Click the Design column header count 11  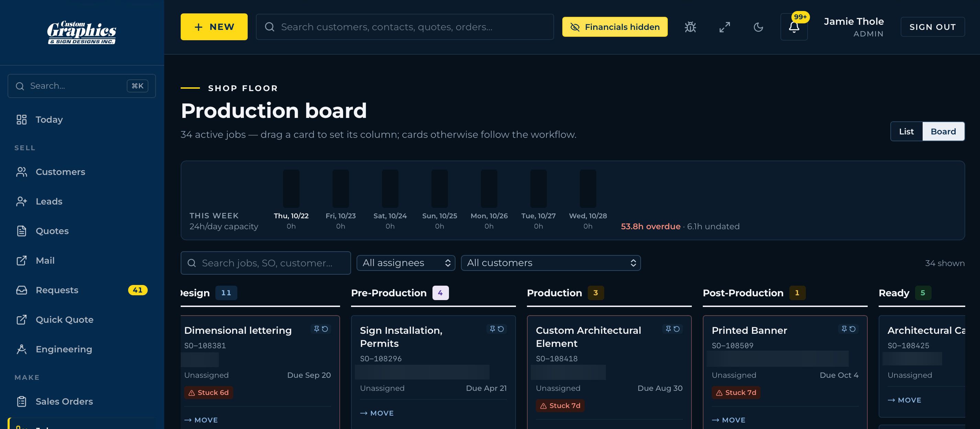point(226,293)
